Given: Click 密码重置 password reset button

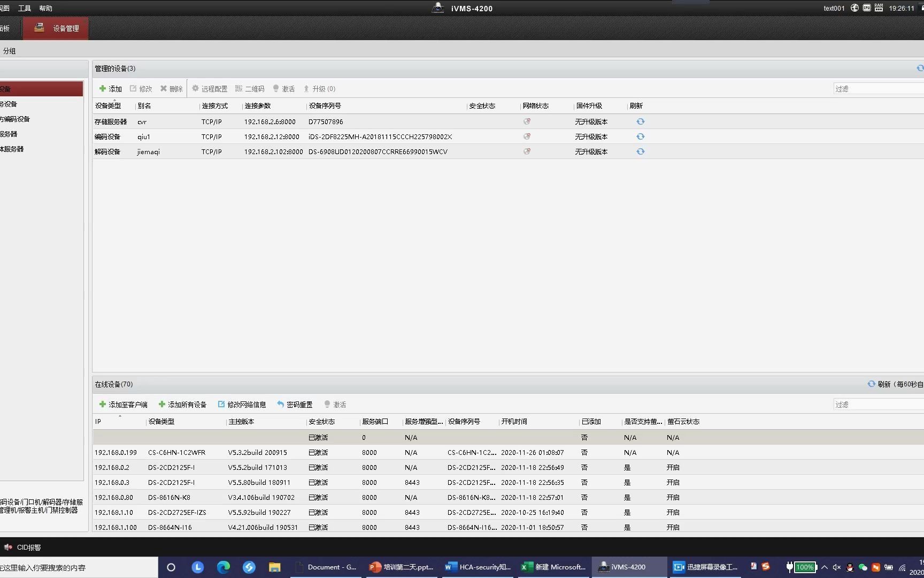Looking at the screenshot, I should pos(295,405).
